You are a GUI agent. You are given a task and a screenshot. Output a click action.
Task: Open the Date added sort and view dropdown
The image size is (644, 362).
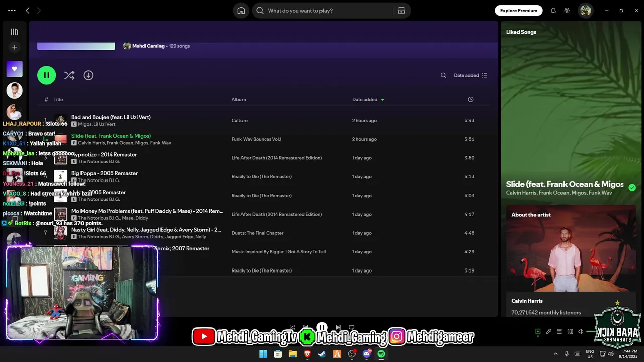click(x=471, y=75)
